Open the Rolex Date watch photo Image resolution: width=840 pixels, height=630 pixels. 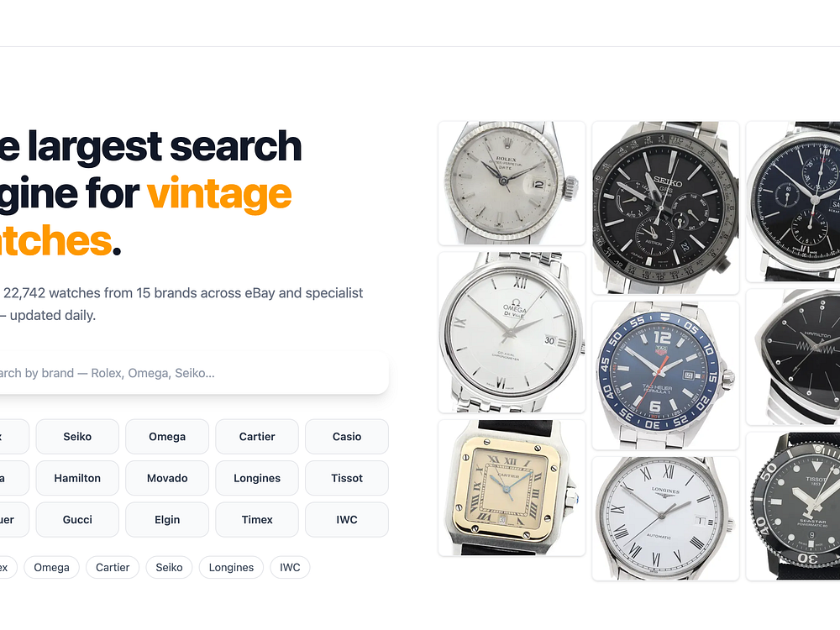point(512,183)
